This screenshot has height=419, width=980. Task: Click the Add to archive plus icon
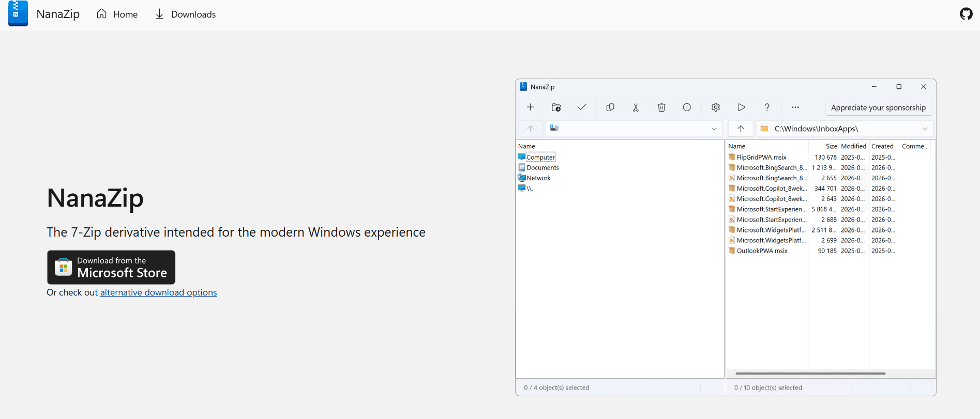(530, 107)
